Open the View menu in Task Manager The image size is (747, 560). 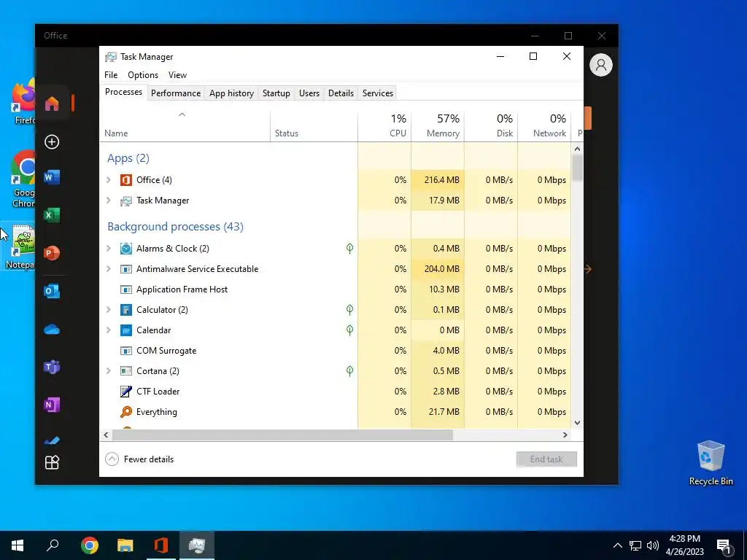[x=177, y=75]
